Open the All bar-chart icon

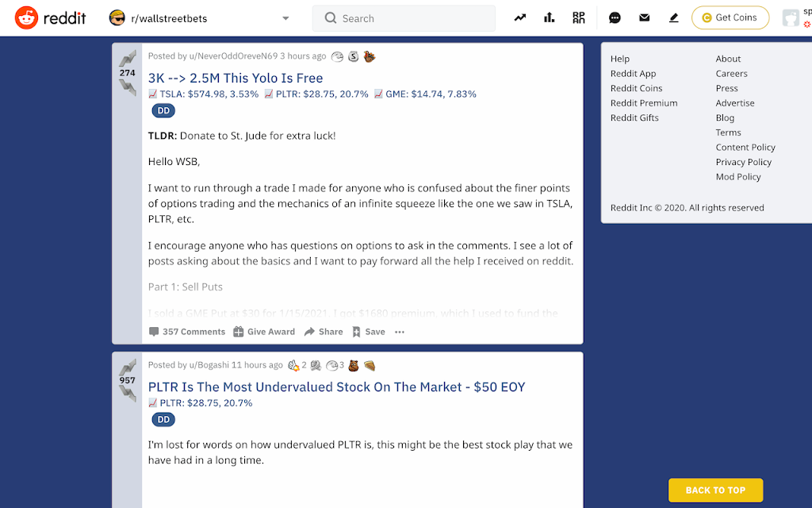pos(550,17)
